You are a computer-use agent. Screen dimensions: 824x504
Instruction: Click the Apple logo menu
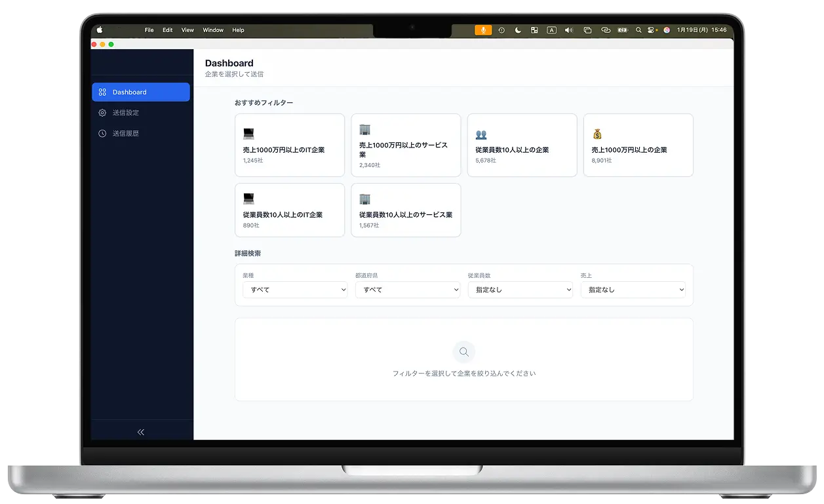(100, 30)
